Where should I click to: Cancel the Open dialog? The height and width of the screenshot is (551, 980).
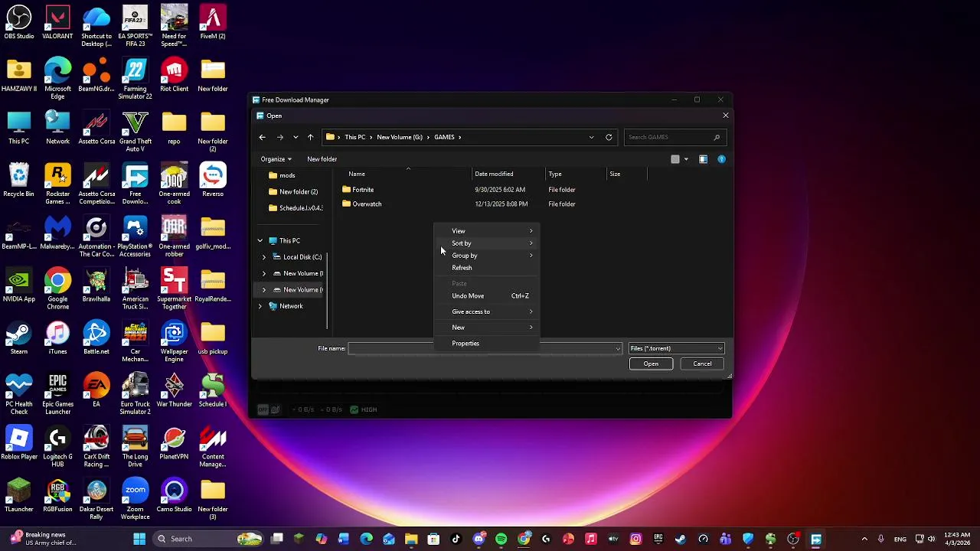(702, 364)
